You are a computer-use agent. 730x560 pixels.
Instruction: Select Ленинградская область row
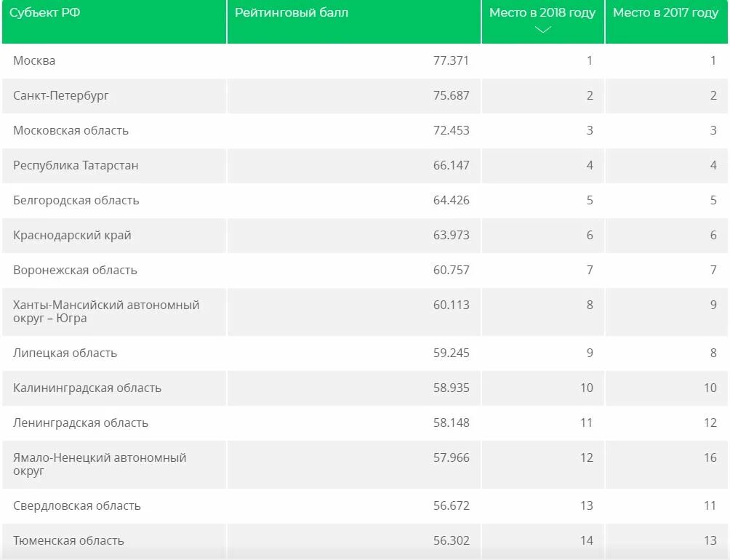(81, 423)
